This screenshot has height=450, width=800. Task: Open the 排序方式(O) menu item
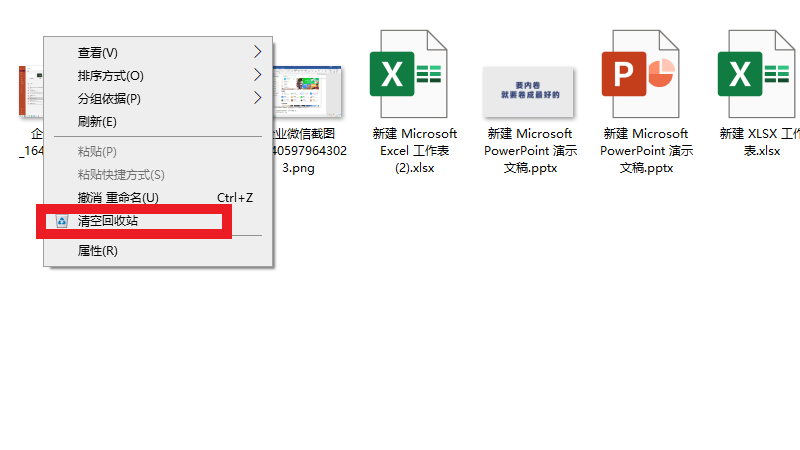[x=110, y=75]
